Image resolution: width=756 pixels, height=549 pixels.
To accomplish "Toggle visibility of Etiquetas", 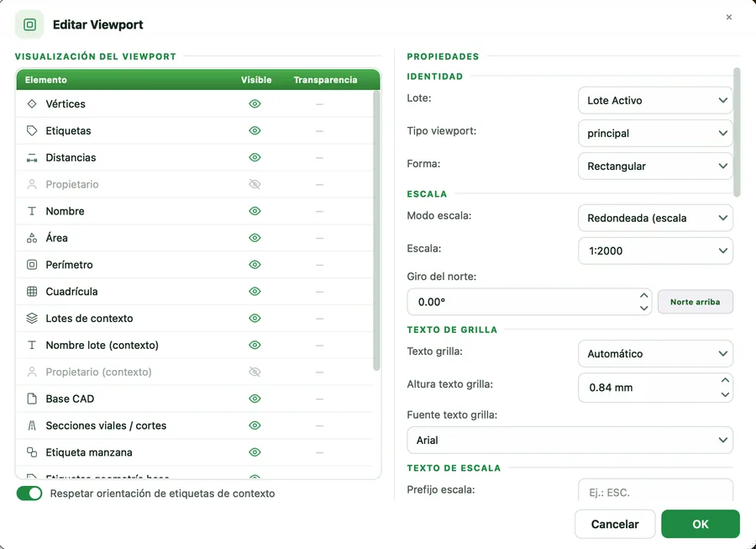I will [x=255, y=131].
